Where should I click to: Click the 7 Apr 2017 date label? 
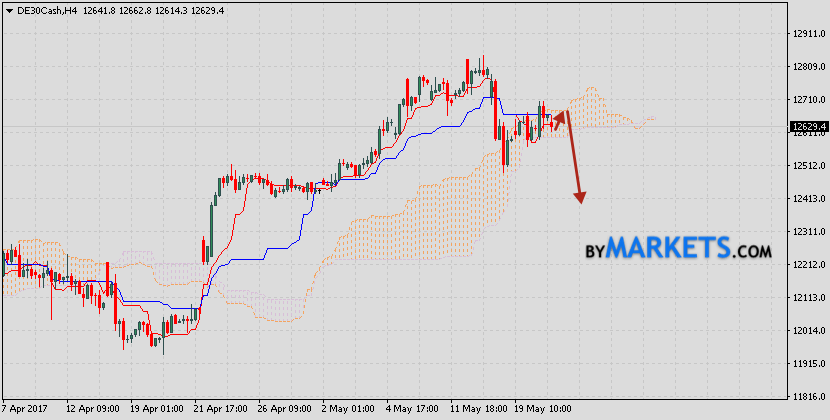tap(23, 409)
